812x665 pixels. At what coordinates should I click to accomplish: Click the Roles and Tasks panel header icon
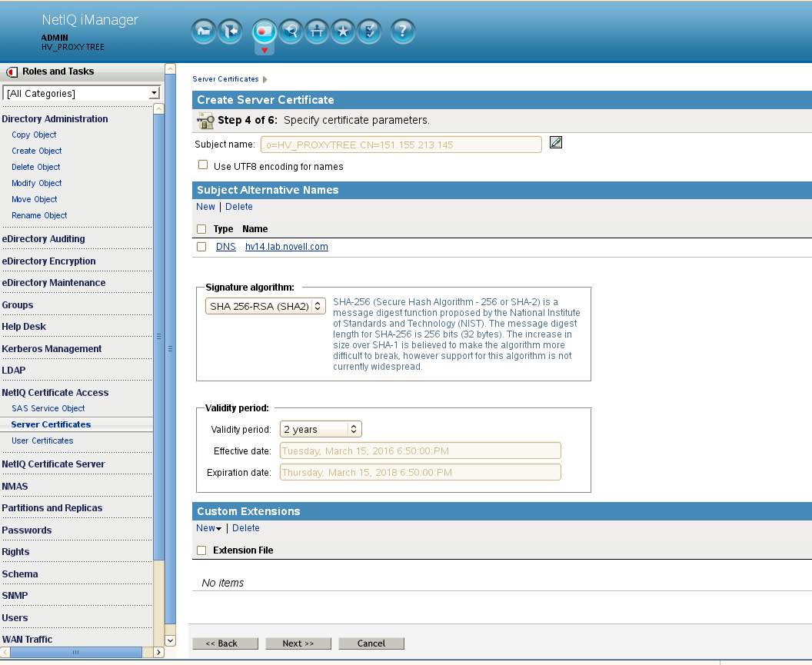click(12, 72)
